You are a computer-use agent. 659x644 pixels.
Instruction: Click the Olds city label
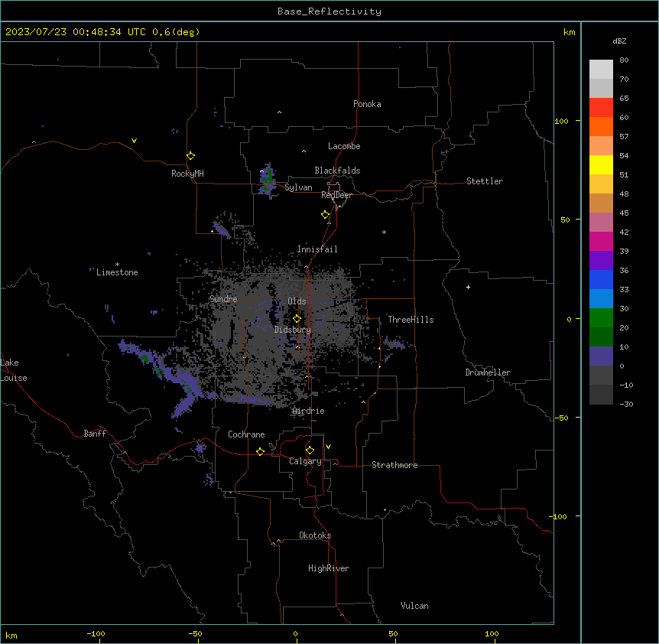point(297,301)
